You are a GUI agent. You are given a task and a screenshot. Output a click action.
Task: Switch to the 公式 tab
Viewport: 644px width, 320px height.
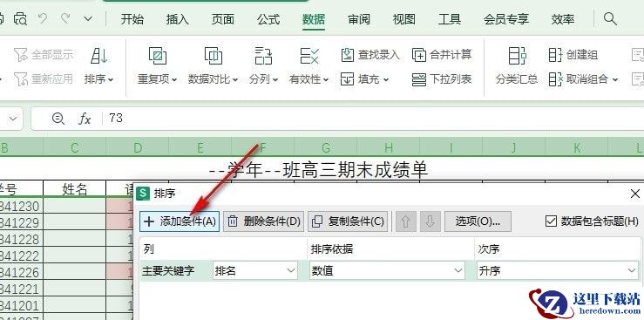268,19
